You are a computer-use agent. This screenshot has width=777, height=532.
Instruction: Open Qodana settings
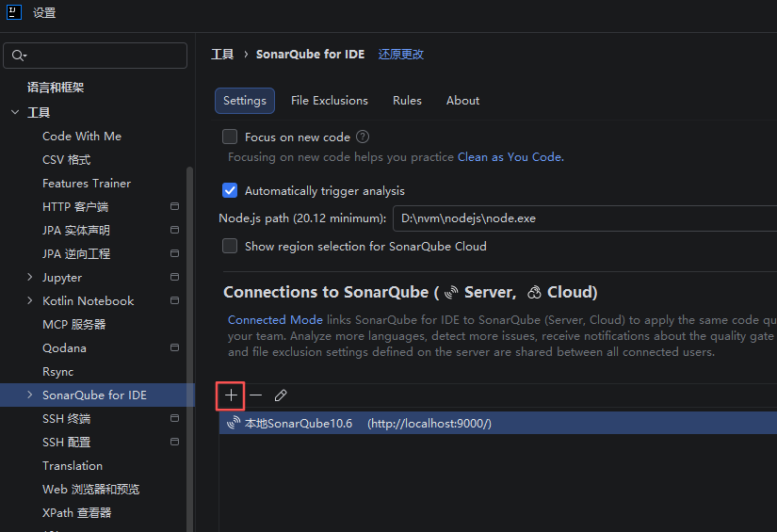pos(64,348)
